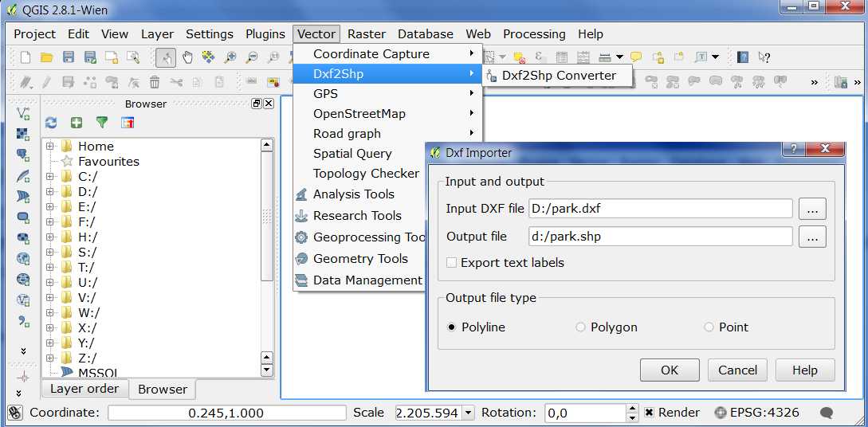Click the Dxf2Shp Converter submenu entry
This screenshot has width=868, height=427.
(x=559, y=76)
